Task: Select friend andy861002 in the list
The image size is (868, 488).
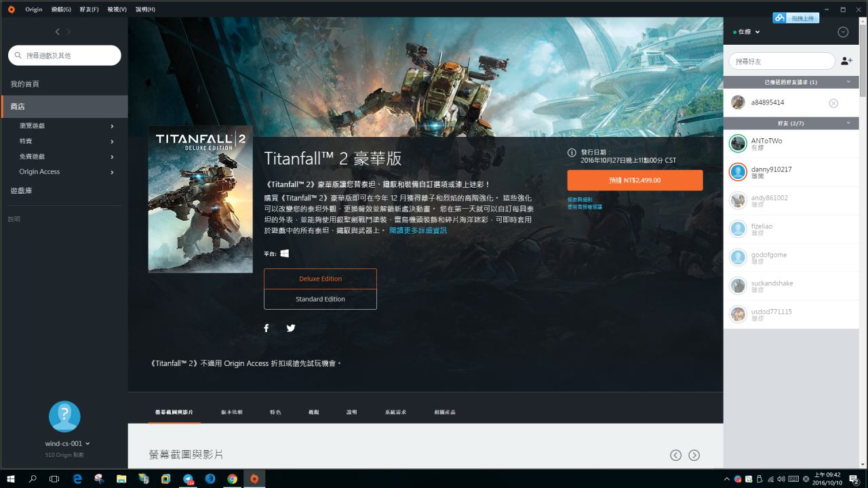Action: pos(791,201)
